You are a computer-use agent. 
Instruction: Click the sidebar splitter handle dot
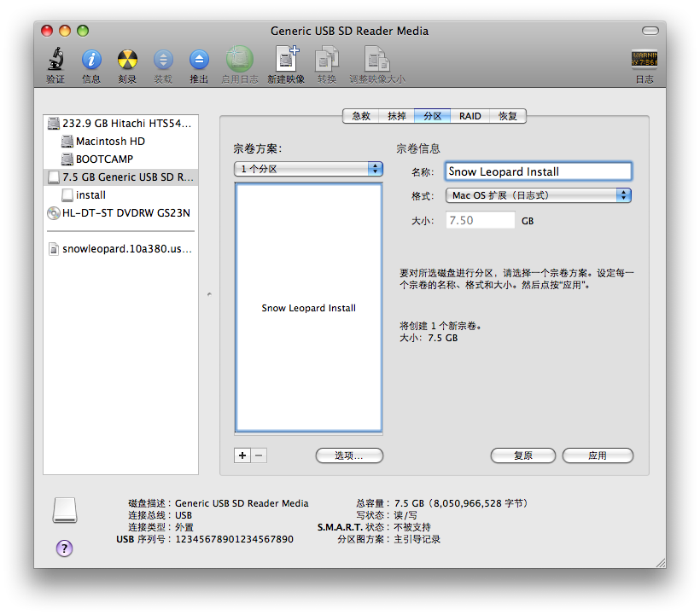209,294
